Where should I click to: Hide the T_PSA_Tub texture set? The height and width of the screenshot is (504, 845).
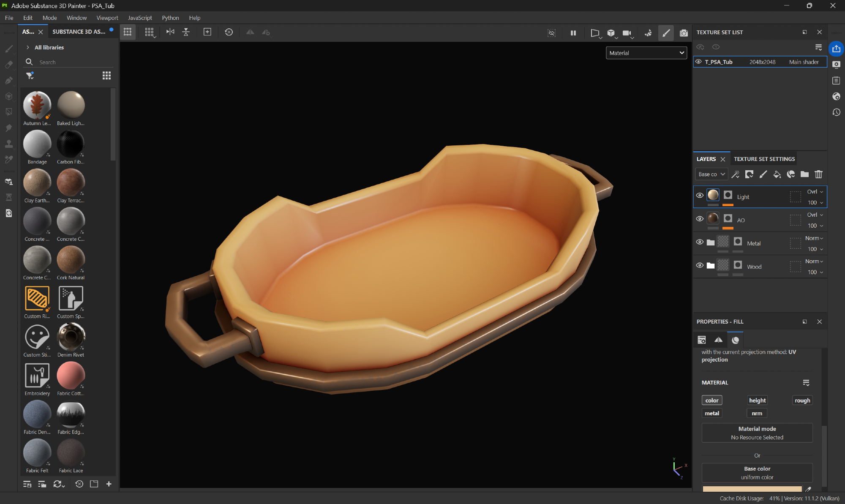pyautogui.click(x=699, y=62)
